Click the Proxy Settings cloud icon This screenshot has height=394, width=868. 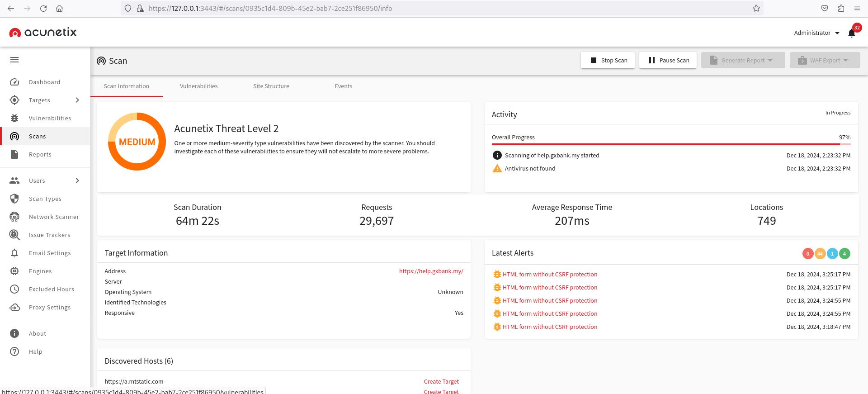[x=14, y=307]
